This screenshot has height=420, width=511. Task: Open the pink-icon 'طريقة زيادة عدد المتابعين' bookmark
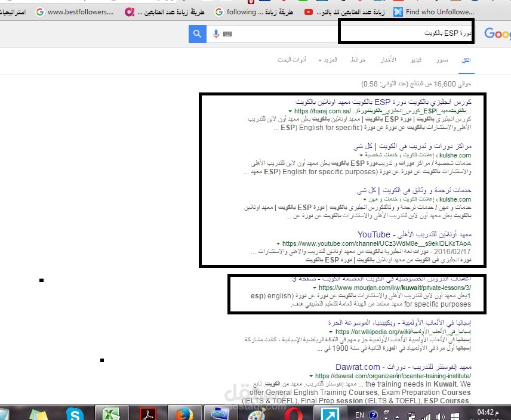click(x=165, y=12)
